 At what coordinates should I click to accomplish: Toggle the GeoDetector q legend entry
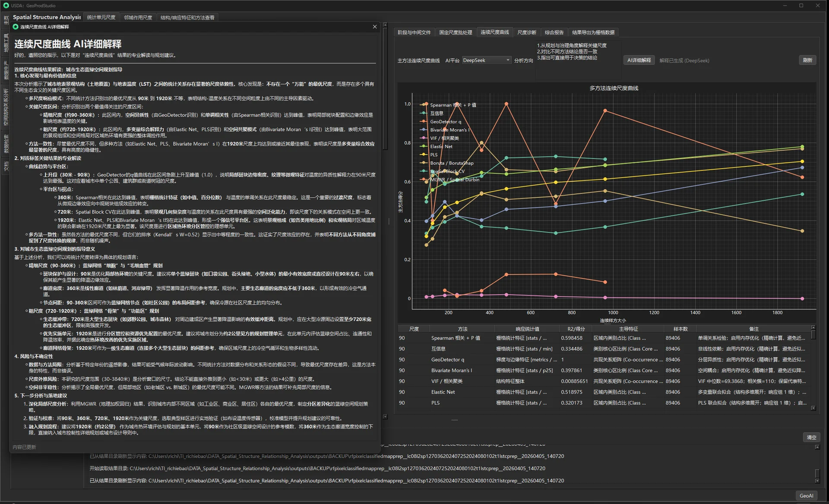click(x=441, y=122)
